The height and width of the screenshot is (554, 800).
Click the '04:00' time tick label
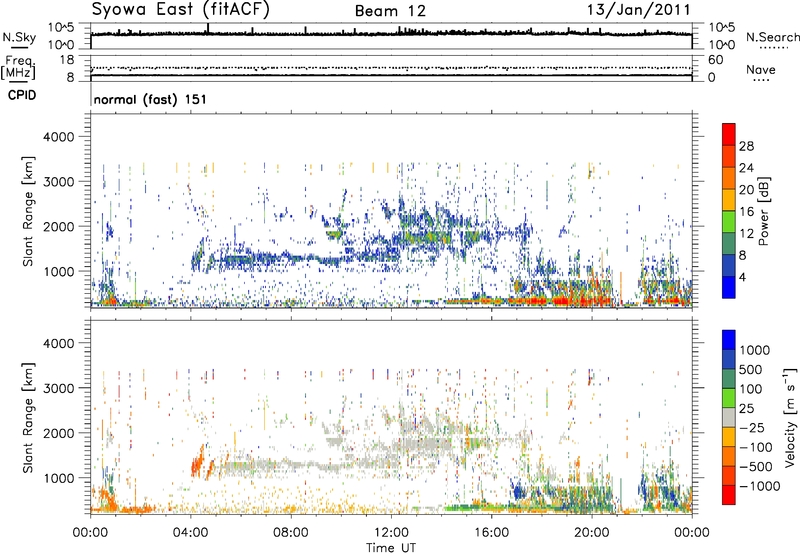[x=190, y=533]
